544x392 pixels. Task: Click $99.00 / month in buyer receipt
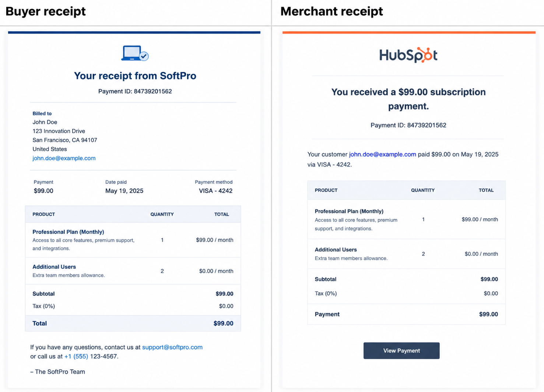215,240
